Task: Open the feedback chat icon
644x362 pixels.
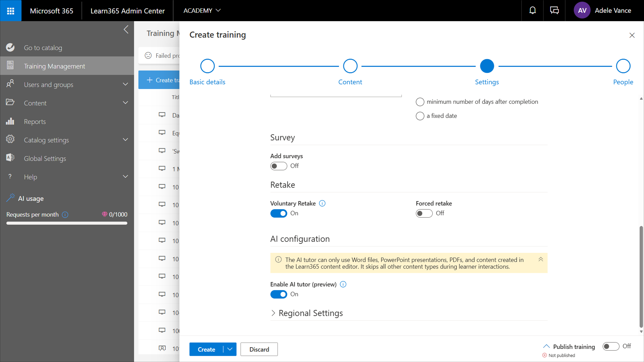Action: (x=554, y=11)
